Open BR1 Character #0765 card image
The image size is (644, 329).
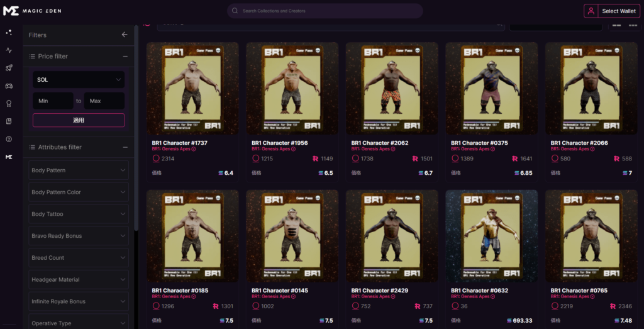pos(591,236)
